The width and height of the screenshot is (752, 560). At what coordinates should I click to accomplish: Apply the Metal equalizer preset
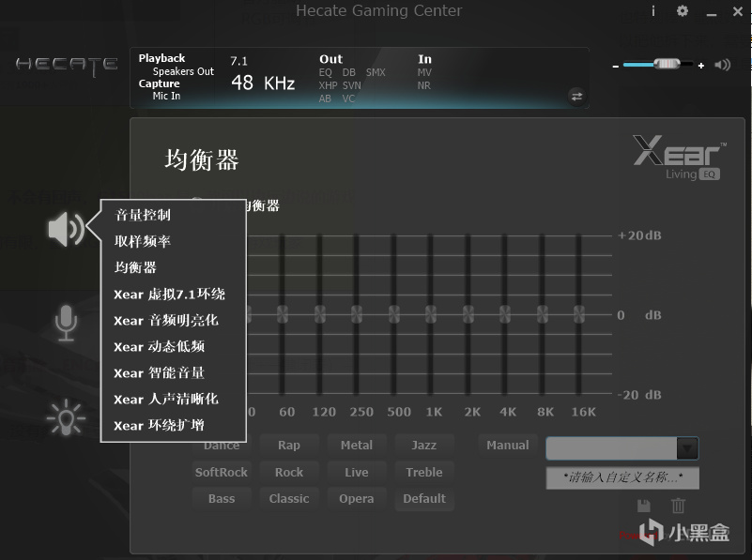point(357,446)
